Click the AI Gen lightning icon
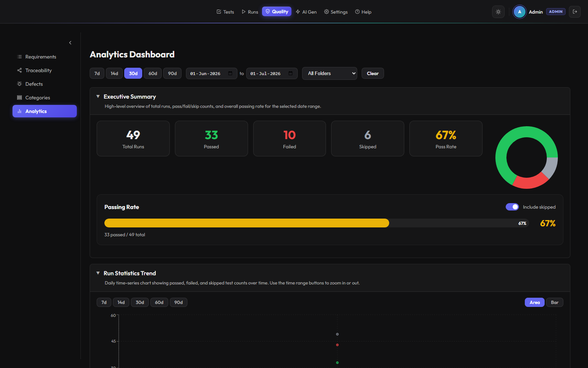Image resolution: width=588 pixels, height=368 pixels. pyautogui.click(x=298, y=12)
